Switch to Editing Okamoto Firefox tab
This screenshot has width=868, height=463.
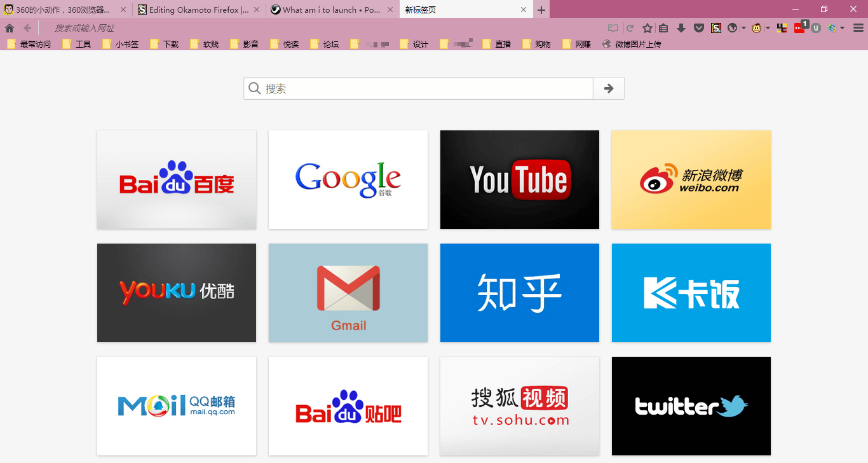tap(199, 10)
